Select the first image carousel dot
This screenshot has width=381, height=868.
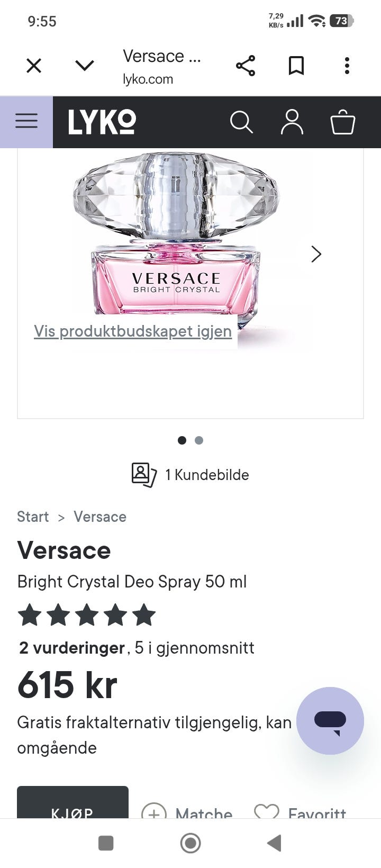(x=182, y=440)
